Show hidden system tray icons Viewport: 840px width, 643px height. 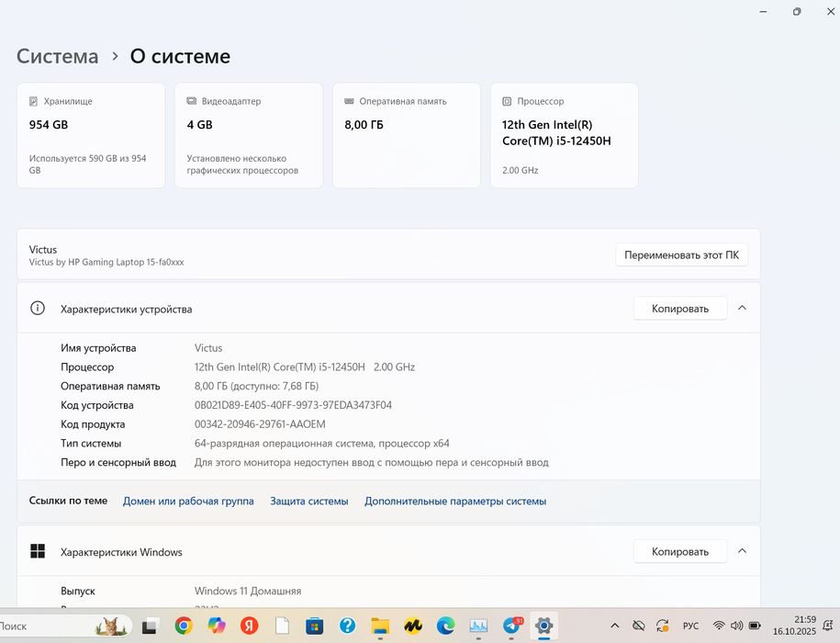click(x=615, y=626)
